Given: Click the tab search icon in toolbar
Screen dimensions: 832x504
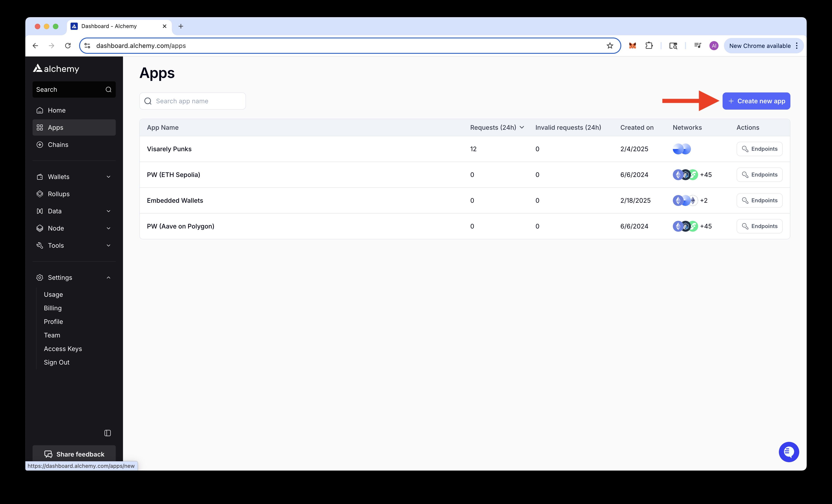Looking at the screenshot, I should 673,46.
